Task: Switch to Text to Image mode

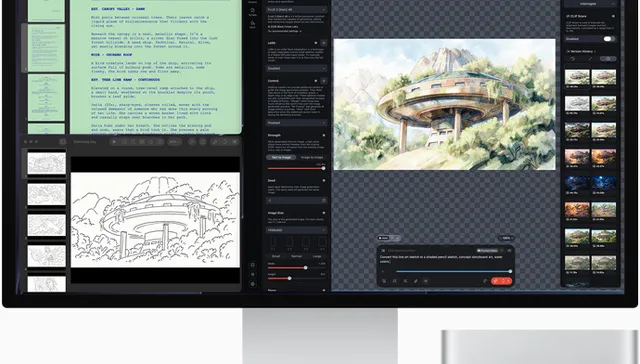Action: click(281, 157)
